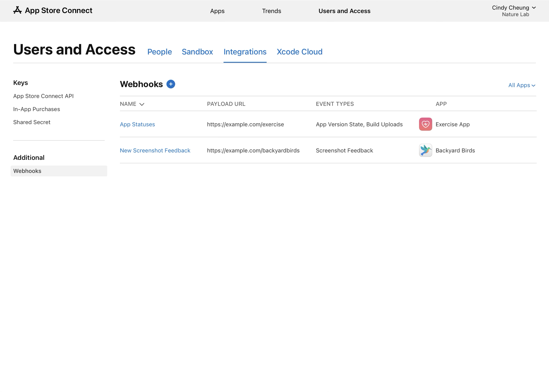Open the All Apps filter dropdown
This screenshot has height=392, width=549.
[x=522, y=85]
